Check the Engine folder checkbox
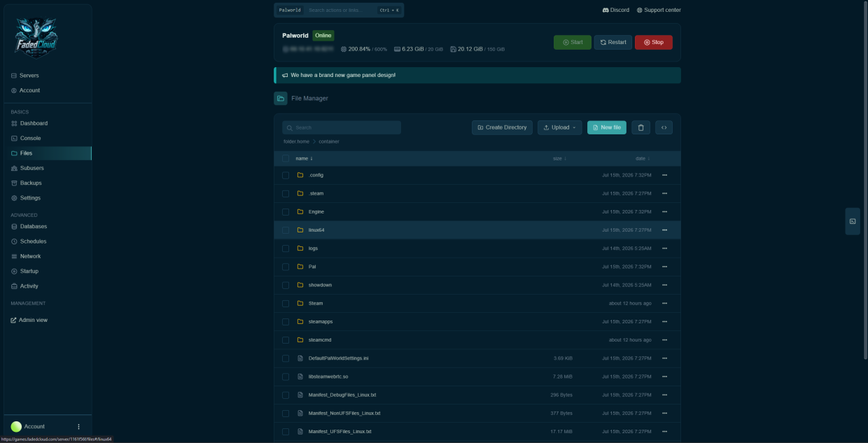 click(286, 211)
